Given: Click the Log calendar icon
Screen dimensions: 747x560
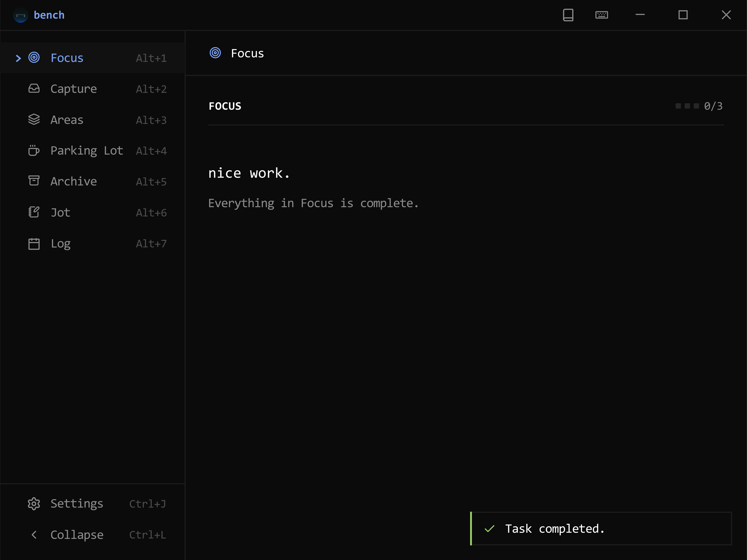Looking at the screenshot, I should pyautogui.click(x=34, y=244).
